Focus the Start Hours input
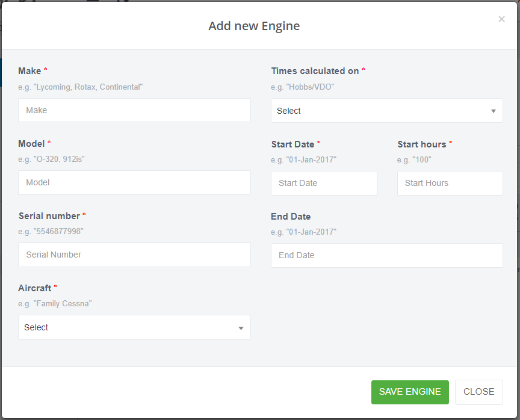The image size is (520, 420). pyautogui.click(x=450, y=183)
